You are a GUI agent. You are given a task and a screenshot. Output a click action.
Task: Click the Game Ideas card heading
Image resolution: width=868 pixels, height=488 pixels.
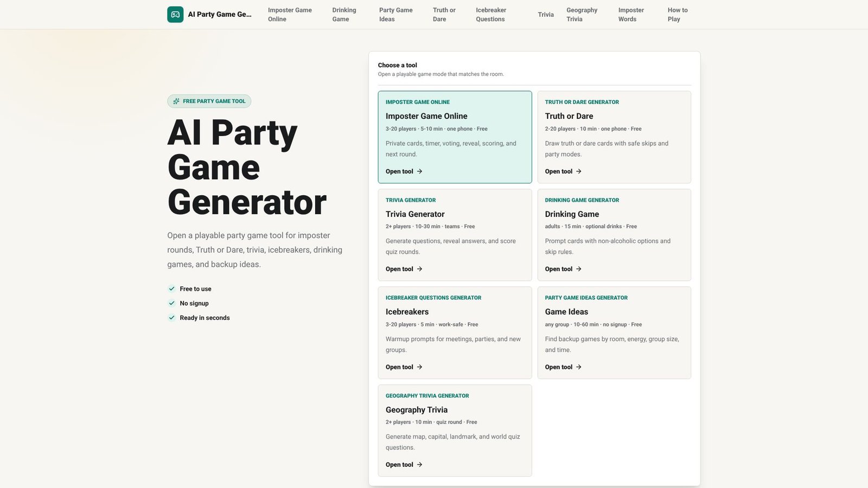tap(566, 312)
